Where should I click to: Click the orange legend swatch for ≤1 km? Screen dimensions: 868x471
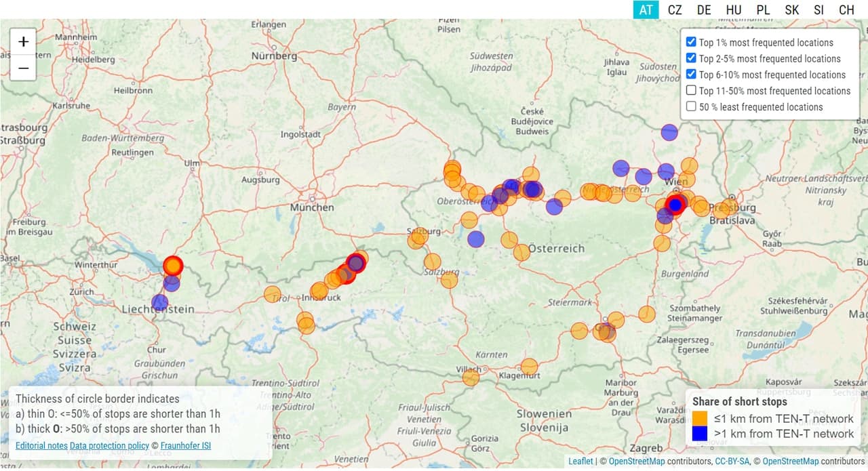[x=700, y=418]
